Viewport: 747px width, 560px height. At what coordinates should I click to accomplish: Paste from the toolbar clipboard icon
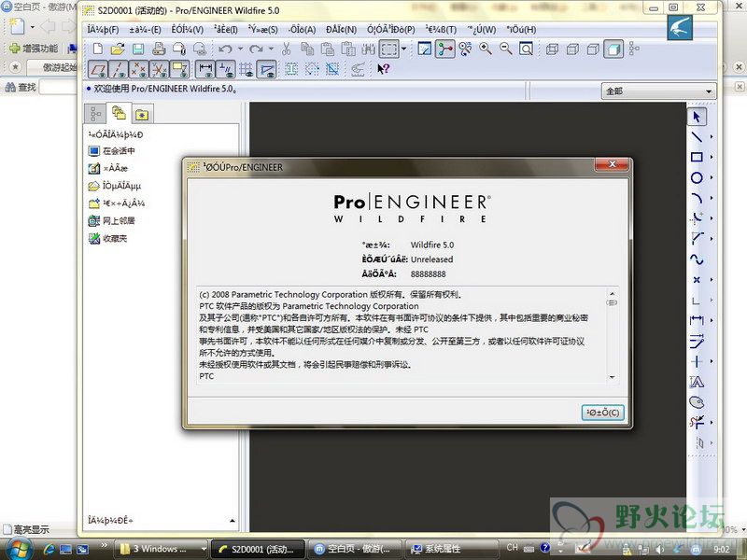point(328,49)
